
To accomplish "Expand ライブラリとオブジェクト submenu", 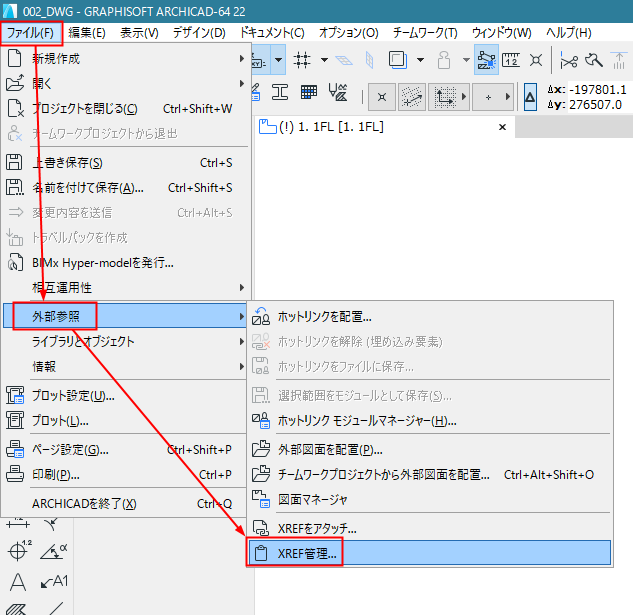I will click(x=126, y=342).
